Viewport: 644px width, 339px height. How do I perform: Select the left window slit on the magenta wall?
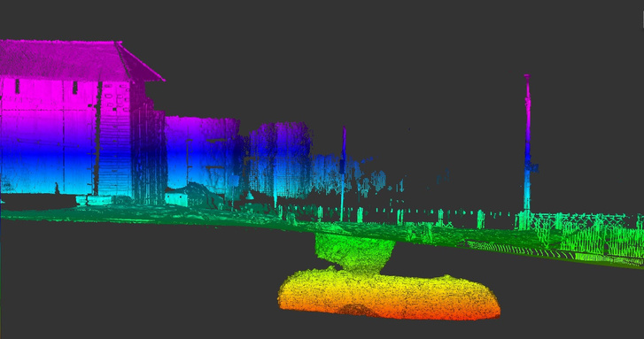point(17,86)
